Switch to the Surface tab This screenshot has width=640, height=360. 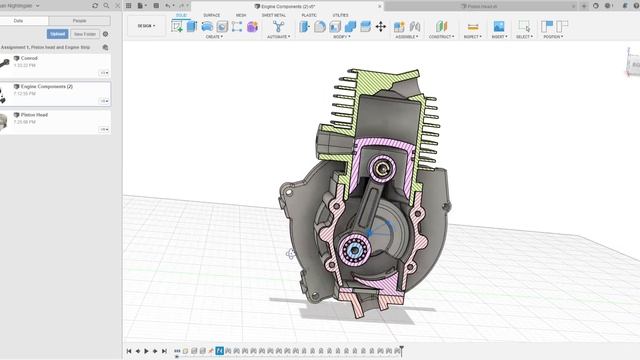point(211,15)
